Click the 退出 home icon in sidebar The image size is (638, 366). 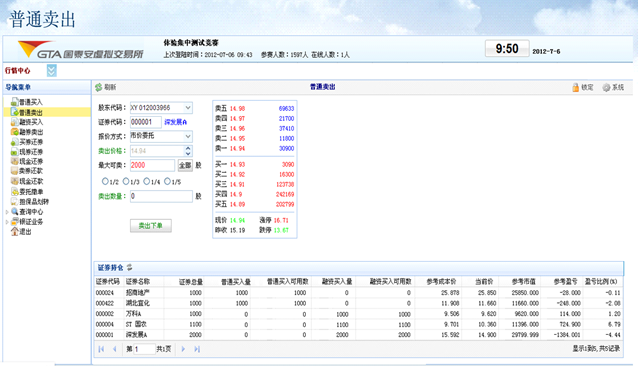tap(15, 231)
